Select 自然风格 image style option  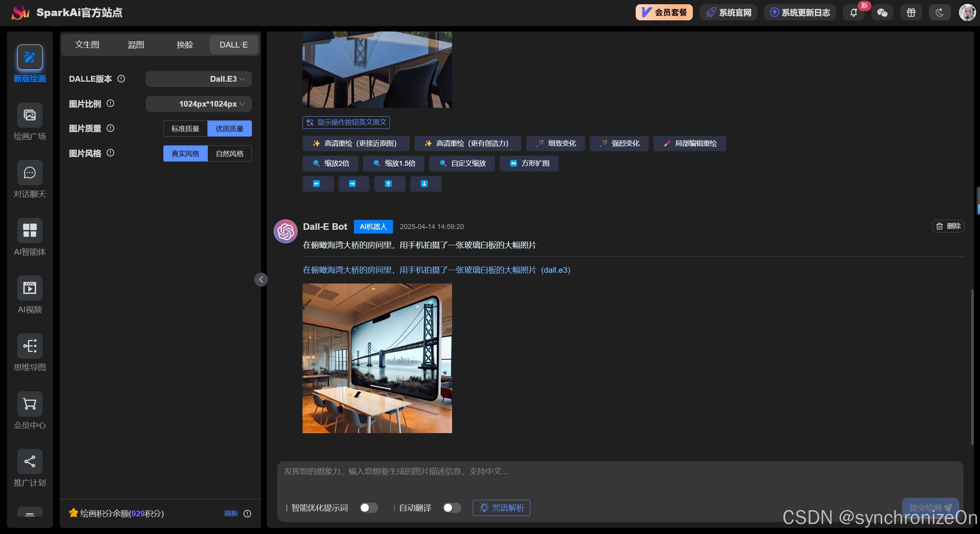[229, 153]
